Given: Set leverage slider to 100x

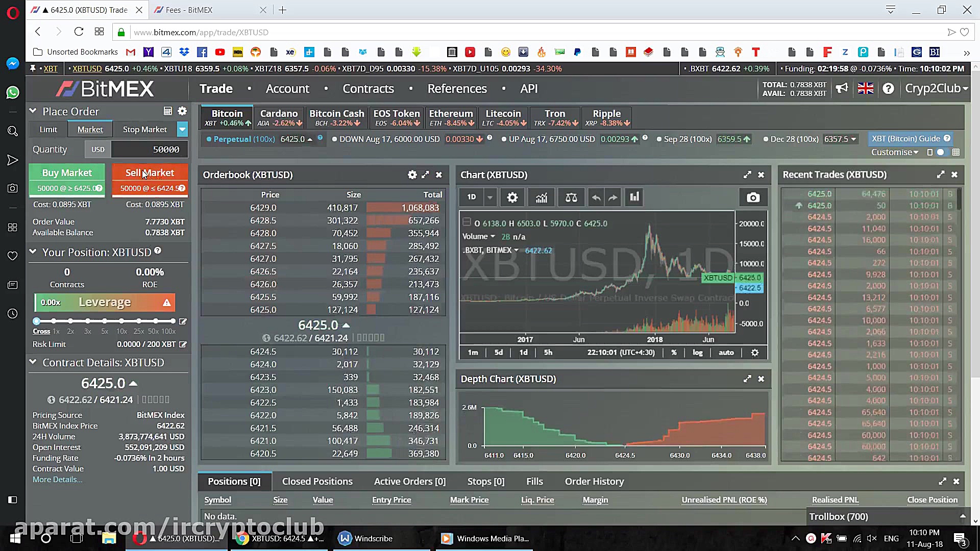Looking at the screenshot, I should (x=173, y=321).
